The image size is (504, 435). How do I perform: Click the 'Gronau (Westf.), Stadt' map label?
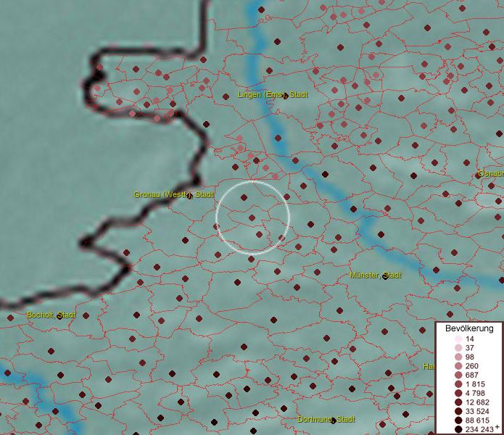(173, 194)
